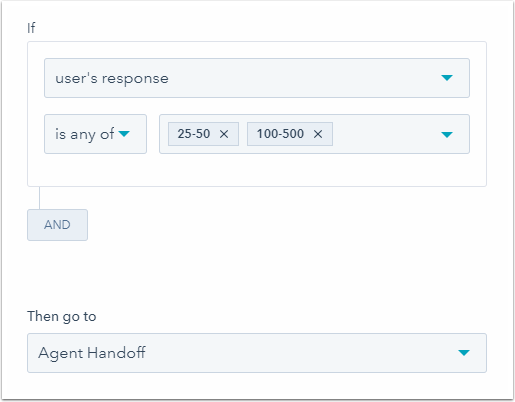The width and height of the screenshot is (515, 402).
Task: Click the 'user's response' text
Action: pos(112,79)
